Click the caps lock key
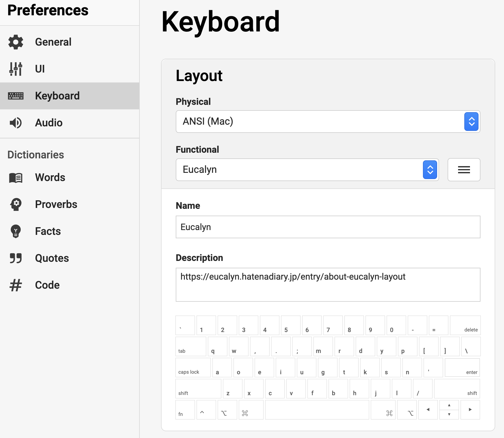Screen dimensions: 504x438 tap(193, 368)
